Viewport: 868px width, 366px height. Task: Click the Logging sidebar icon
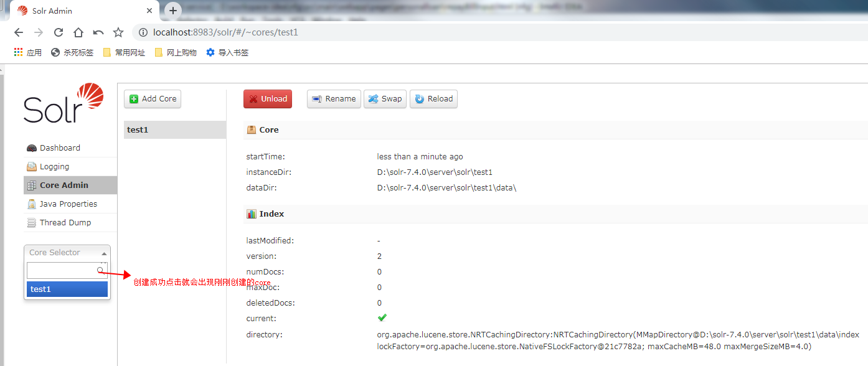click(32, 167)
